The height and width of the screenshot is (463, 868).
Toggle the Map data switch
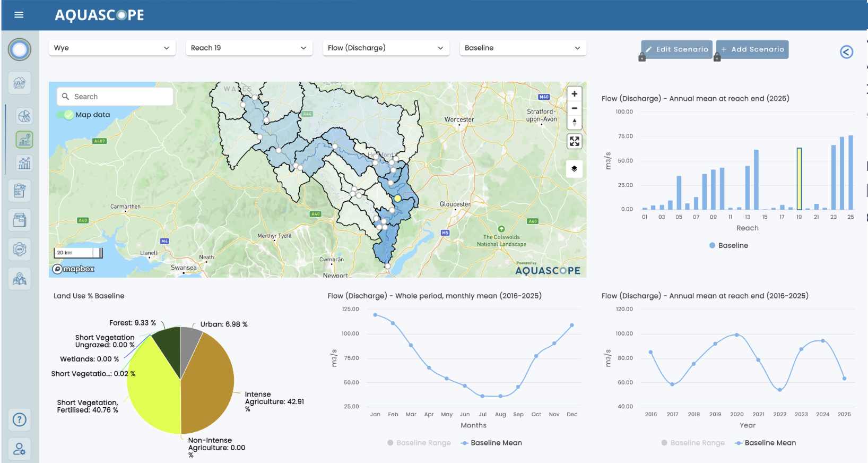point(65,115)
